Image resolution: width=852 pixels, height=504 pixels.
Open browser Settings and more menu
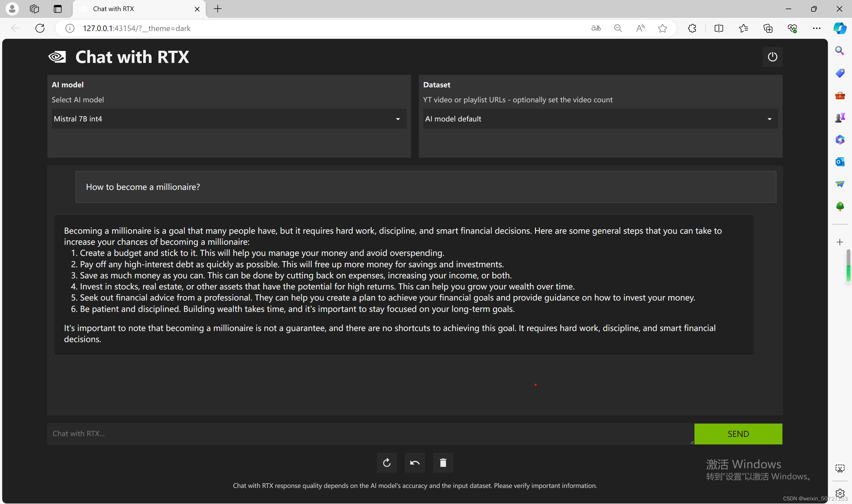click(x=816, y=28)
